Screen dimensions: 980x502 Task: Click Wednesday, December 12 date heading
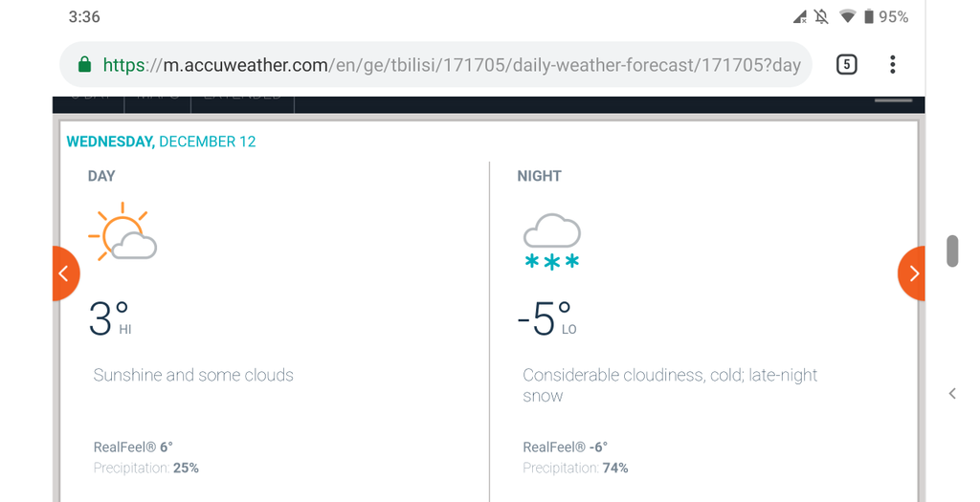[161, 142]
